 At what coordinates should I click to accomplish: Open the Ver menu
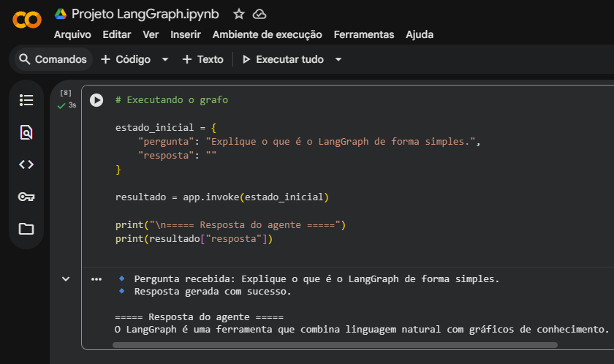[x=151, y=34]
